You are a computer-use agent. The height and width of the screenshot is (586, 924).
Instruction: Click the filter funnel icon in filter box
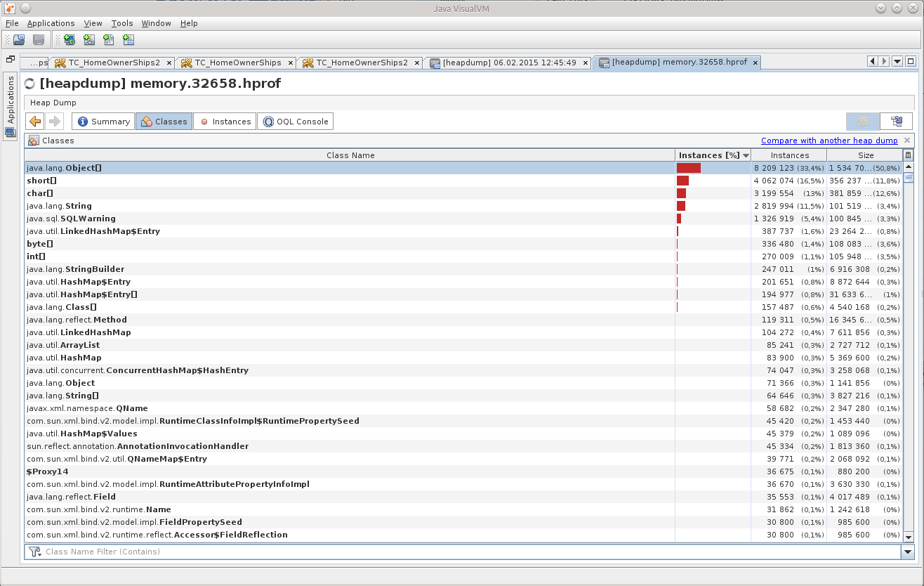pos(35,552)
